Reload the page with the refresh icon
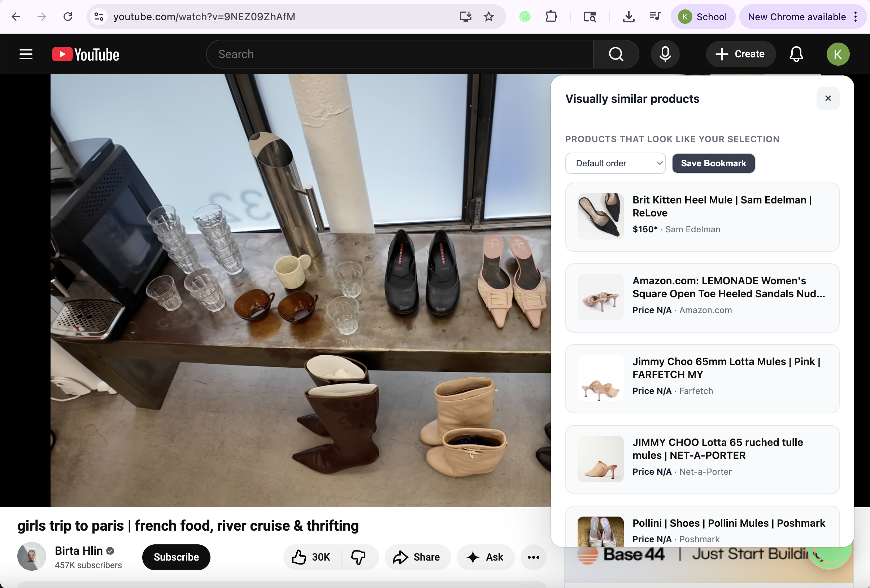 click(68, 17)
